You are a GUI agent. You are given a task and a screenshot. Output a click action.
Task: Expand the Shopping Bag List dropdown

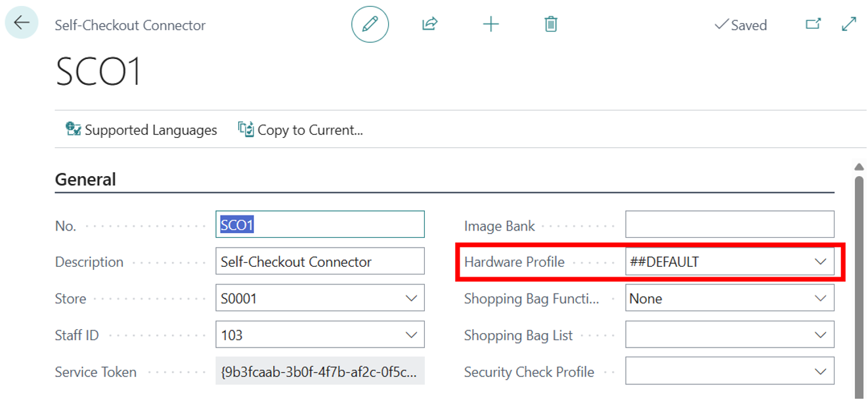click(x=820, y=335)
